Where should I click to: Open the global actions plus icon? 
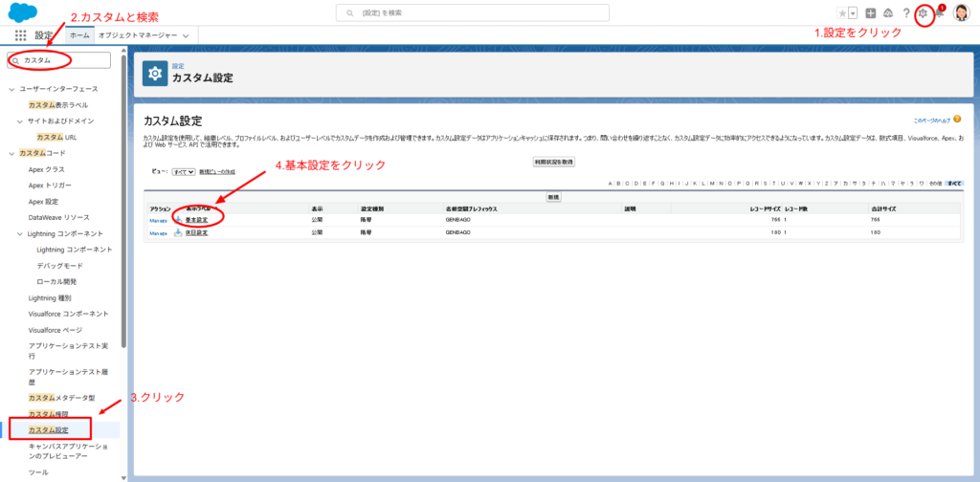point(870,13)
